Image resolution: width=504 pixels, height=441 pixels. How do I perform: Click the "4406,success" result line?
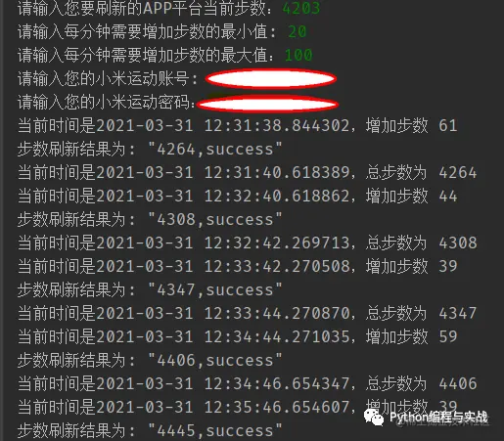tap(150, 361)
